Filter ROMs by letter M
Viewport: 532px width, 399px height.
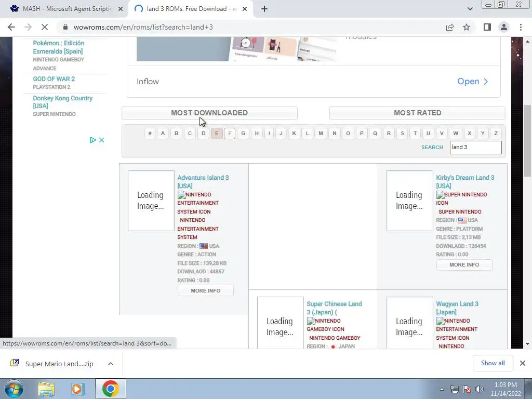click(321, 134)
